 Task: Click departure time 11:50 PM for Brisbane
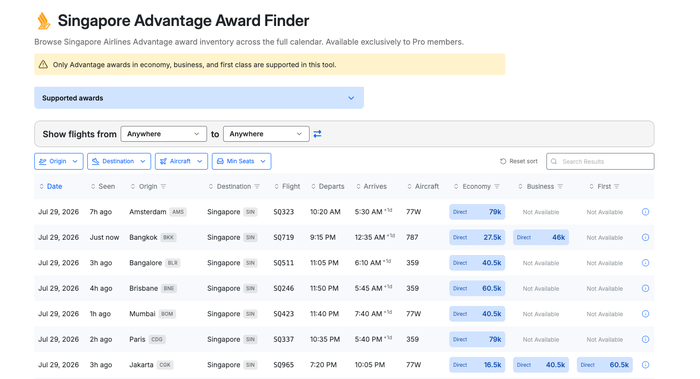pyautogui.click(x=325, y=288)
